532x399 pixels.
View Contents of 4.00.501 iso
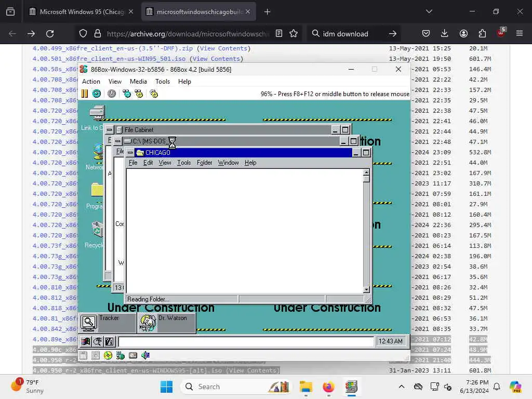[x=216, y=59]
